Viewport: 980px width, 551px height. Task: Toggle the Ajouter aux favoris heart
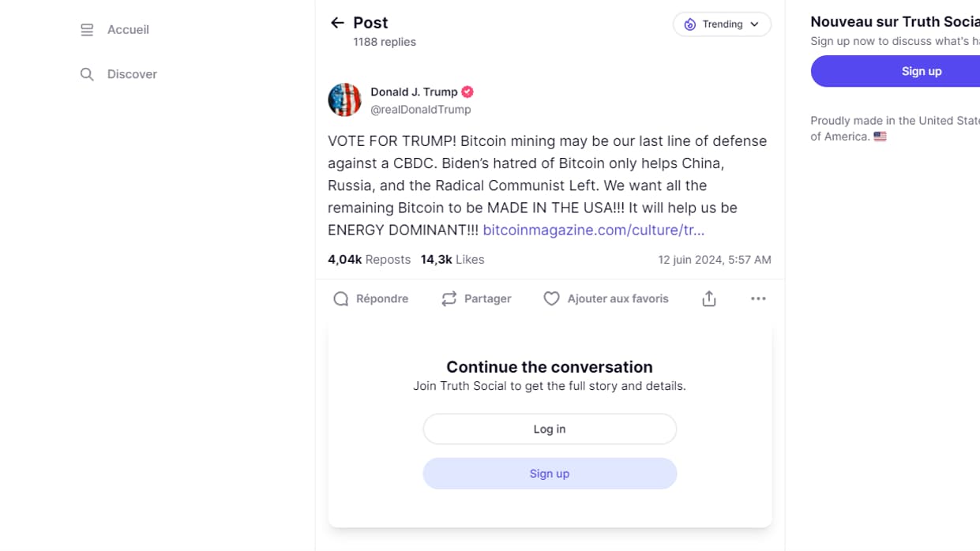pos(551,298)
